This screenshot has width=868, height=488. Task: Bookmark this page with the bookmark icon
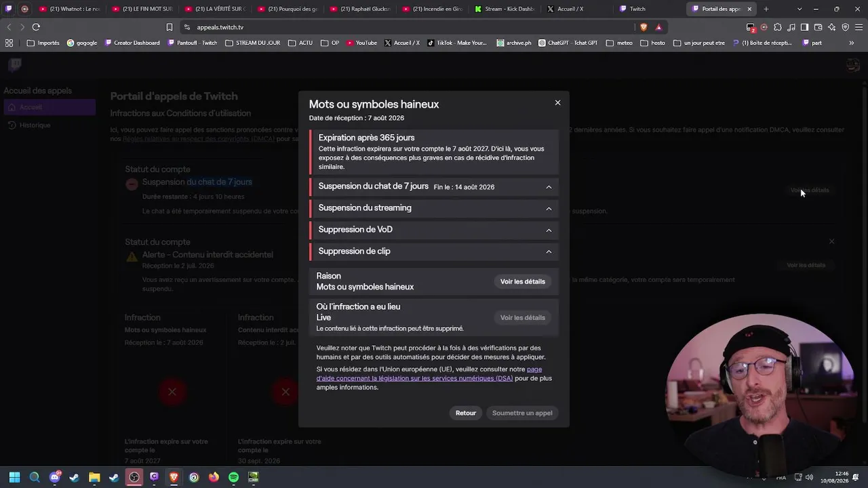pyautogui.click(x=170, y=27)
